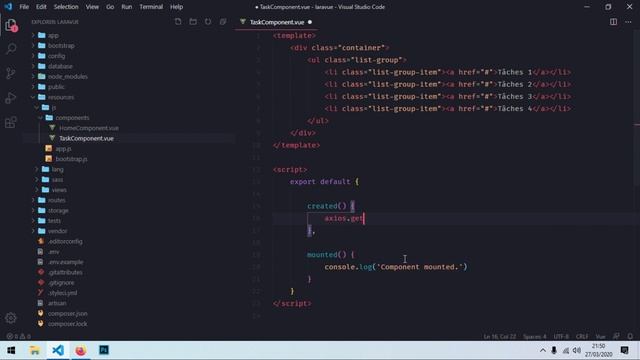Viewport: 640px width, 360px height.
Task: Open the Selection menu
Action: click(66, 7)
